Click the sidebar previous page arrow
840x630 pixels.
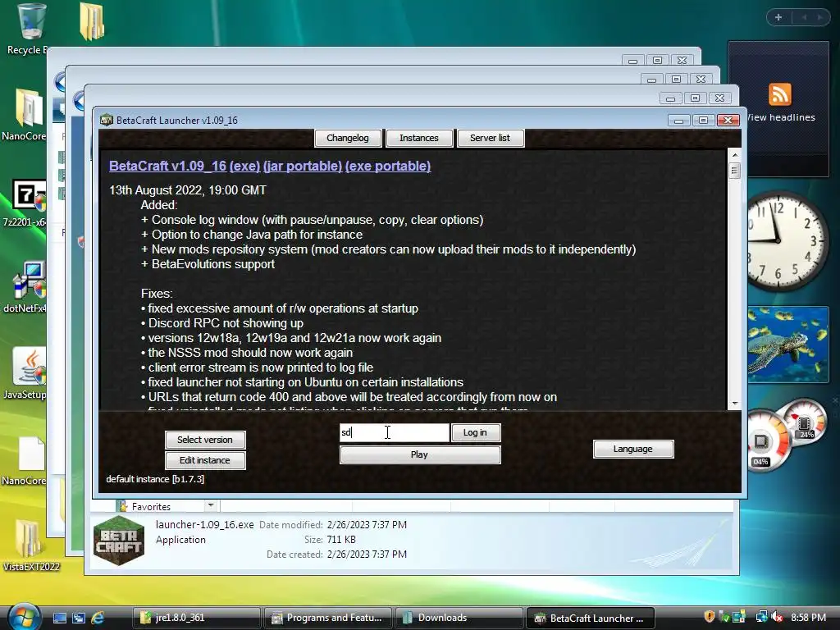click(804, 17)
